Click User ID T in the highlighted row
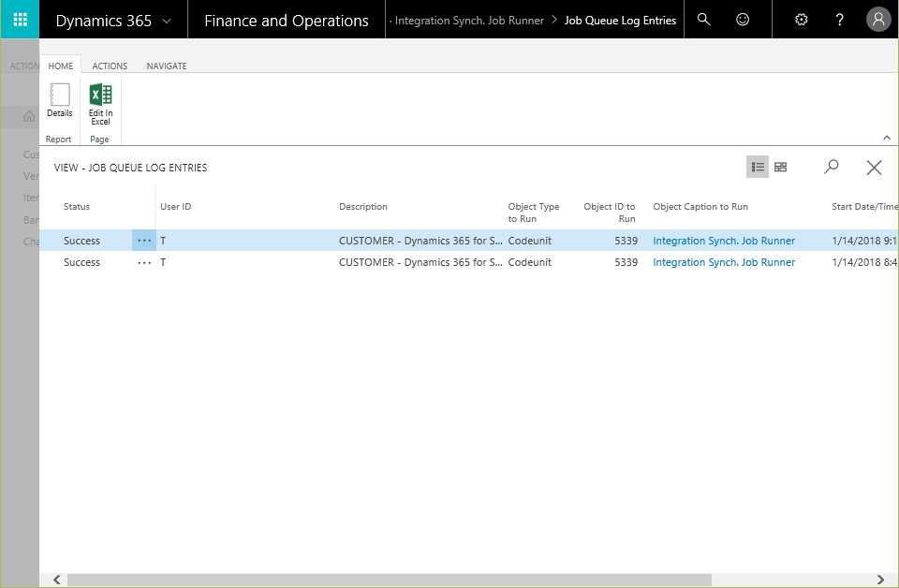 163,241
